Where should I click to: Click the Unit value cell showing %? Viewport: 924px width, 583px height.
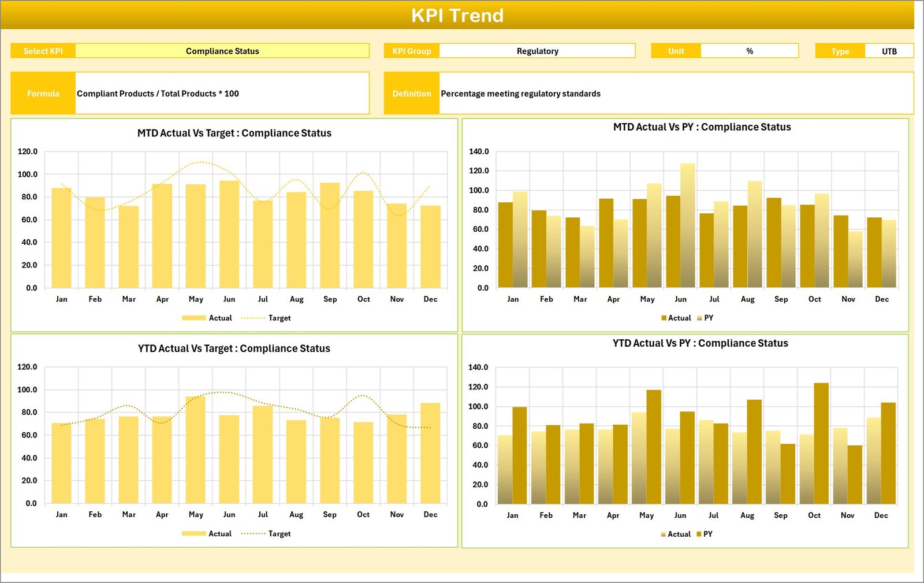[749, 51]
